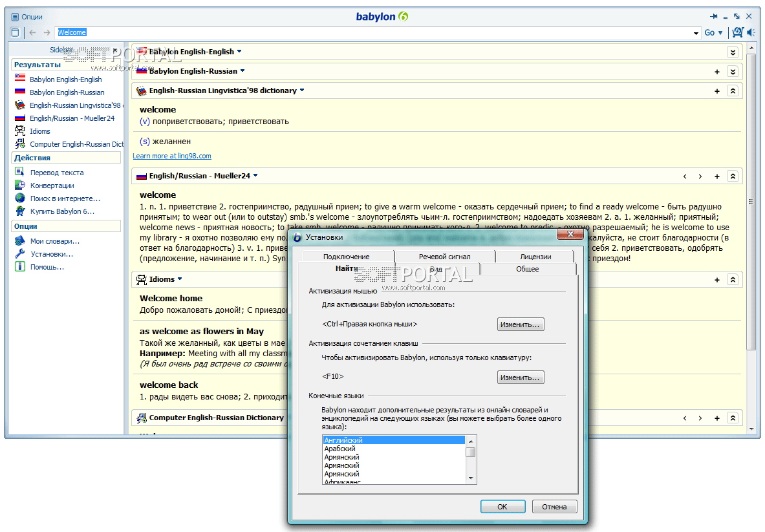The width and height of the screenshot is (765, 532).
Task: Click plus icon on Lingvistica'98 dictionary header
Action: [x=717, y=91]
